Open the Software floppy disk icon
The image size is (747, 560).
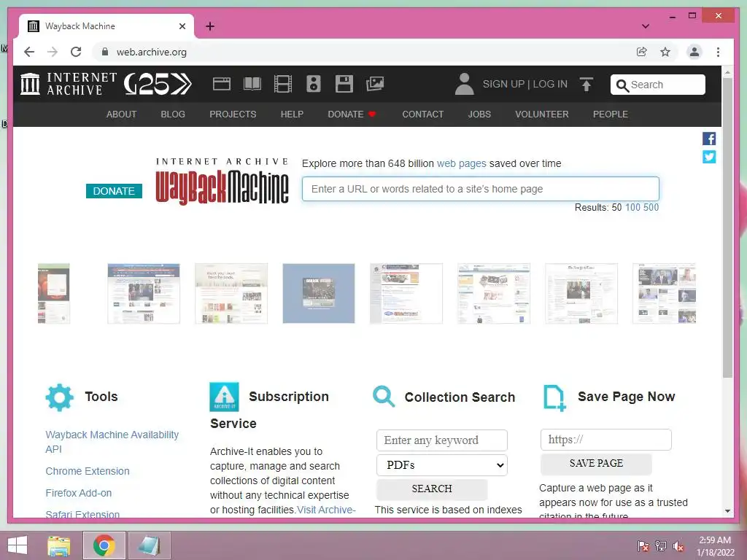344,84
